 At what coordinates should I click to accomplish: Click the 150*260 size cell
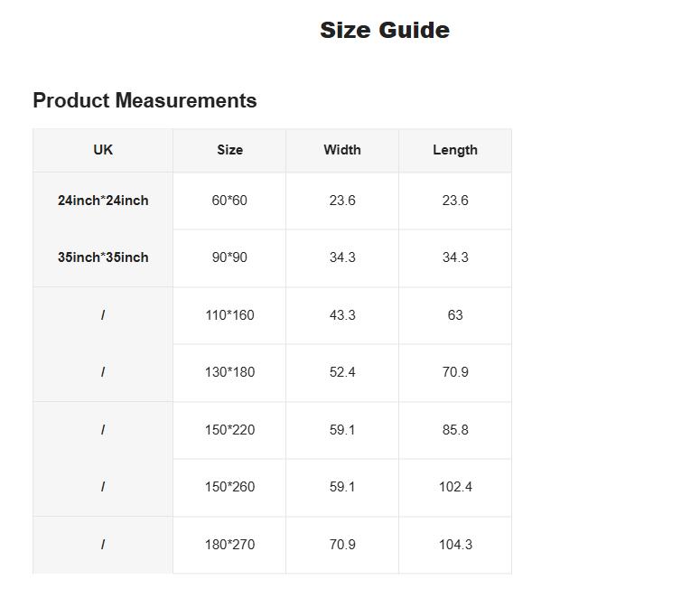229,487
